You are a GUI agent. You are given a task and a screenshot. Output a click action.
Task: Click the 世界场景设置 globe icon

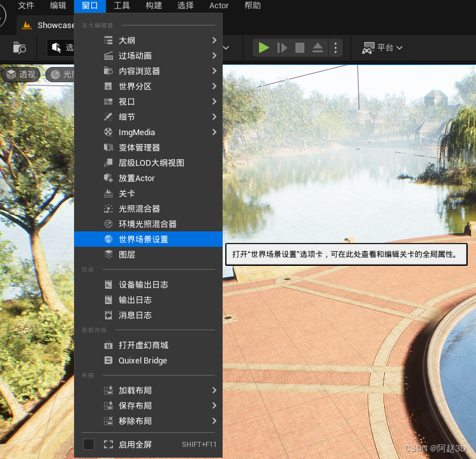(x=108, y=239)
